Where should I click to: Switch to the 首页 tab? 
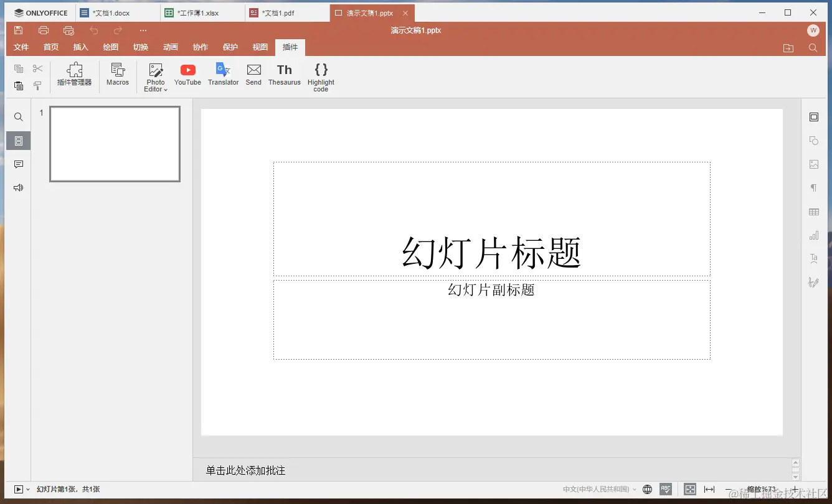click(x=51, y=47)
